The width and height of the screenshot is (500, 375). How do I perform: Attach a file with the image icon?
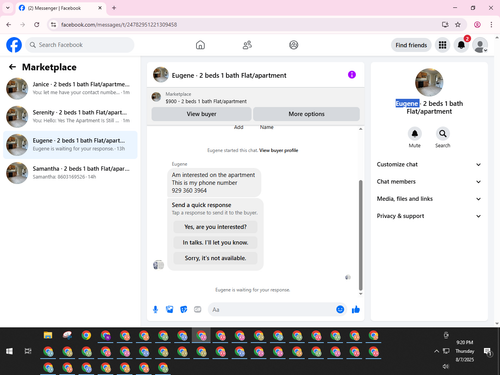170,310
